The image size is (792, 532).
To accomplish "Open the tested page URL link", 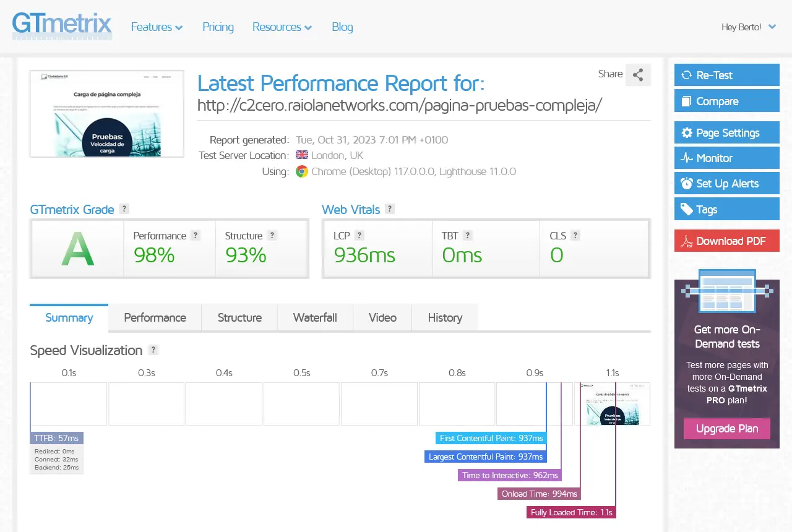I will tap(400, 105).
